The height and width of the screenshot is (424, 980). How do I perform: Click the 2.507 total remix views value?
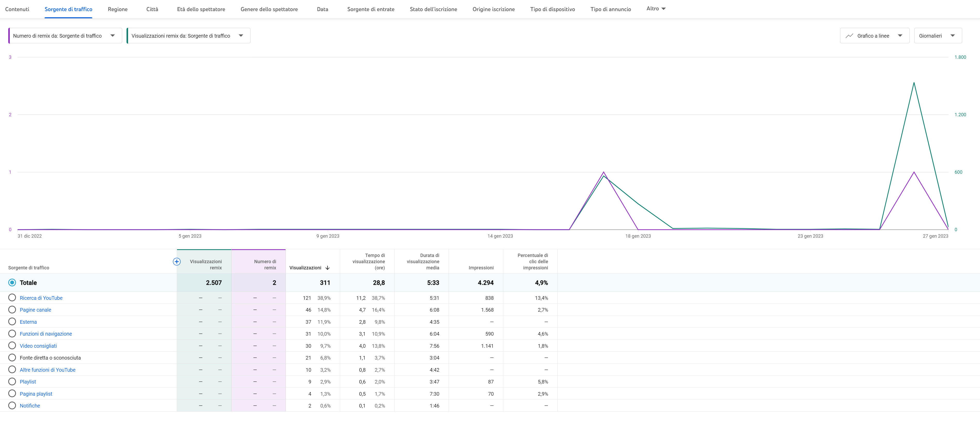point(214,283)
